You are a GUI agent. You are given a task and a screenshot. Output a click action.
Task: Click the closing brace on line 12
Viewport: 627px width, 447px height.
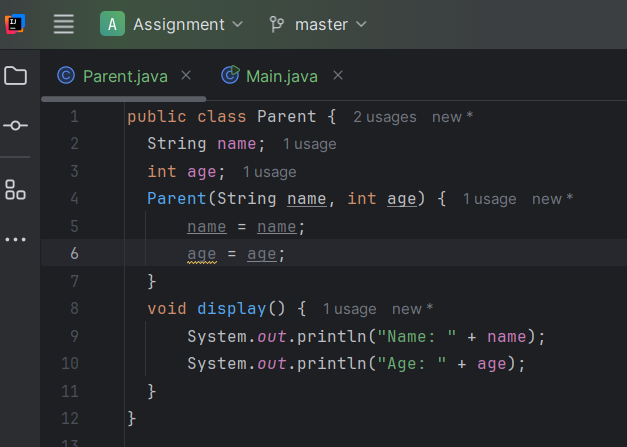click(132, 419)
